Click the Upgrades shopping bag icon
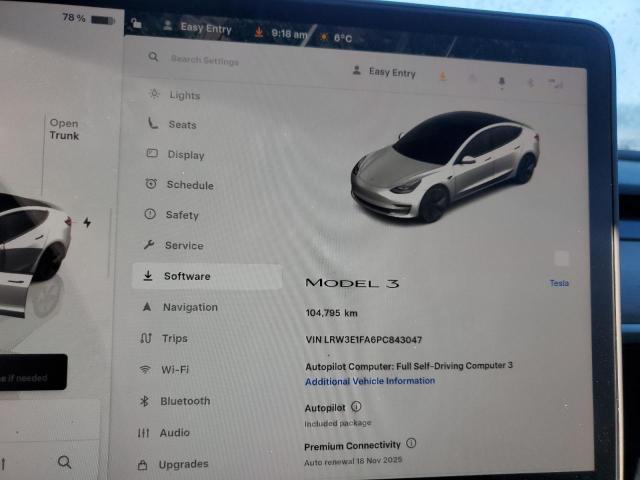This screenshot has height=480, width=640. 142,464
